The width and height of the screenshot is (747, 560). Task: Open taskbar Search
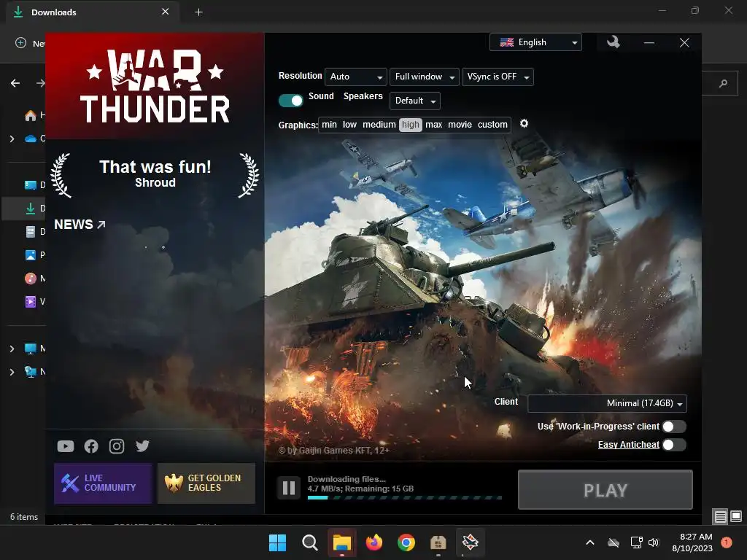(x=309, y=542)
